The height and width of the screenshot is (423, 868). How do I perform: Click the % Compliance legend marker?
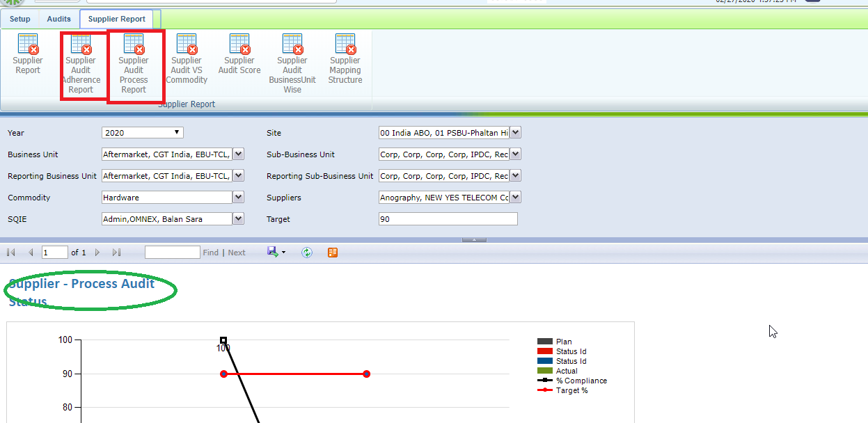pyautogui.click(x=545, y=381)
